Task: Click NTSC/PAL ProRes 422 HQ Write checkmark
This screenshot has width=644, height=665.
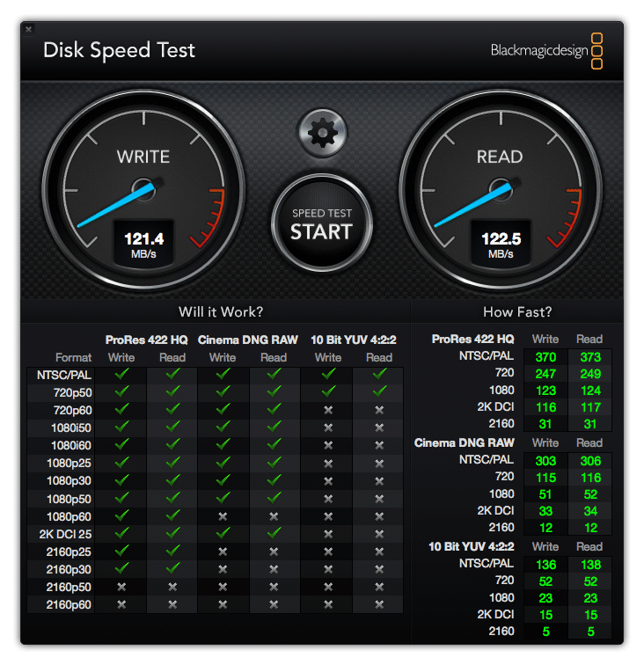Action: tap(121, 374)
